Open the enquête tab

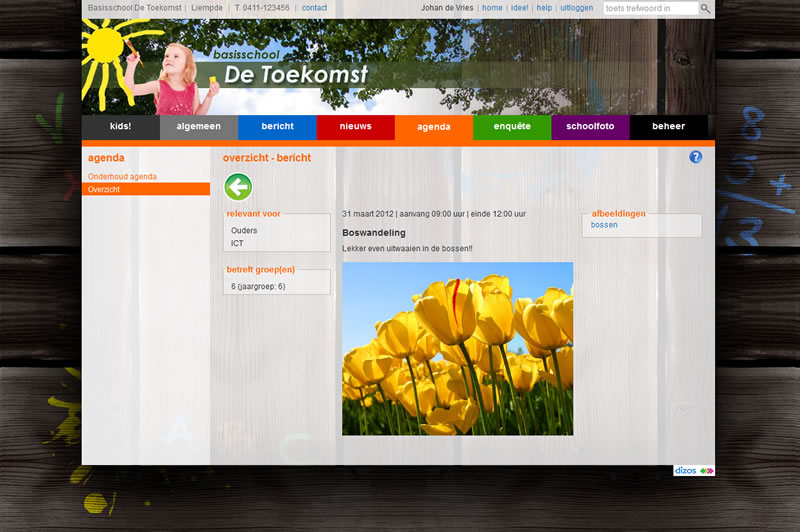[x=512, y=127]
